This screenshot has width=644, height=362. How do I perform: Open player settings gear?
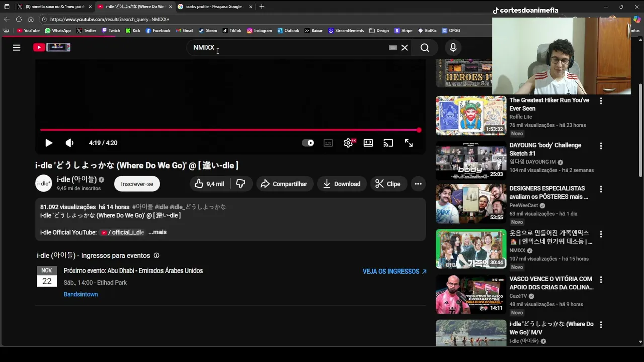(x=348, y=143)
